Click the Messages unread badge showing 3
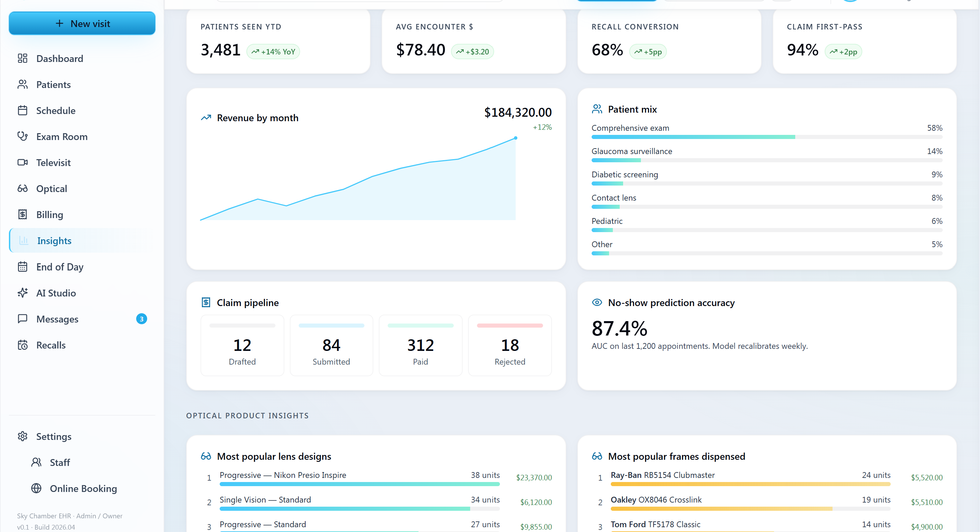Screen dimensions: 980x532 click(x=142, y=319)
